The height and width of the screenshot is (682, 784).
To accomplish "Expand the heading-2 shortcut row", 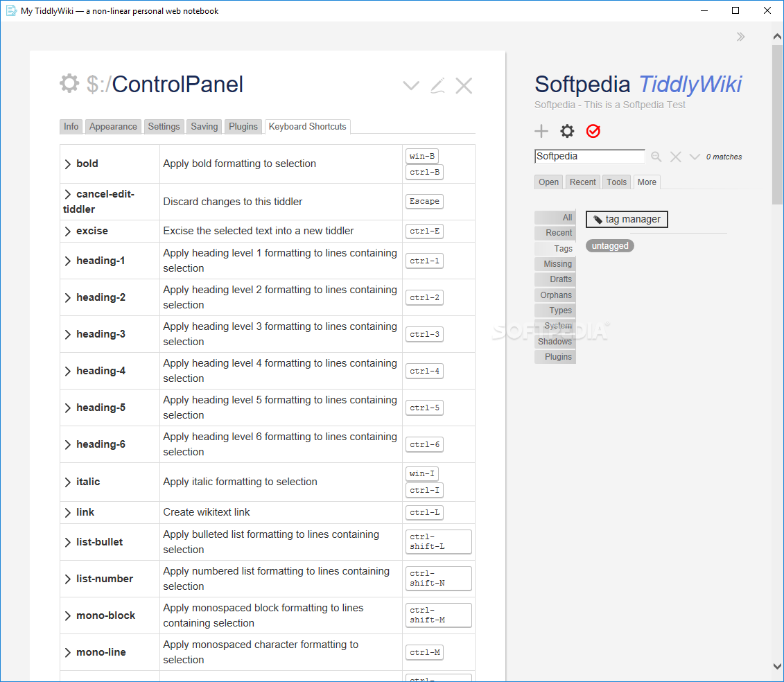I will [x=68, y=297].
